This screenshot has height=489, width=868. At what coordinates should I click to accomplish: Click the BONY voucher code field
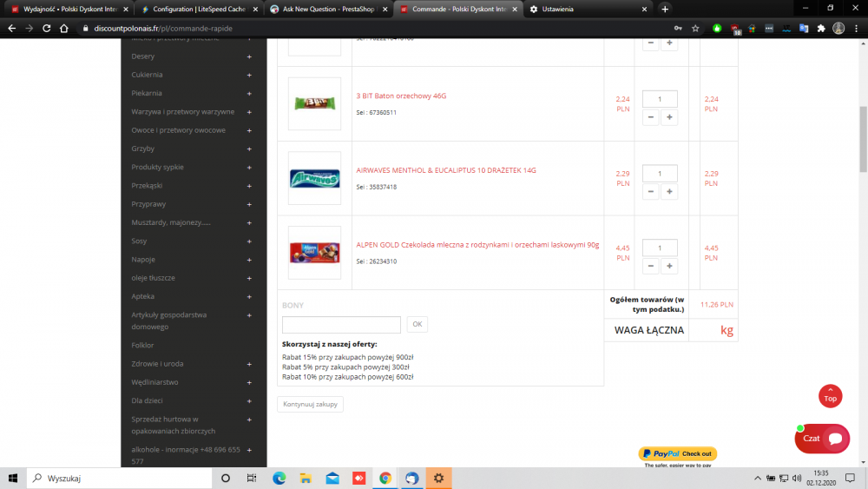[341, 325]
